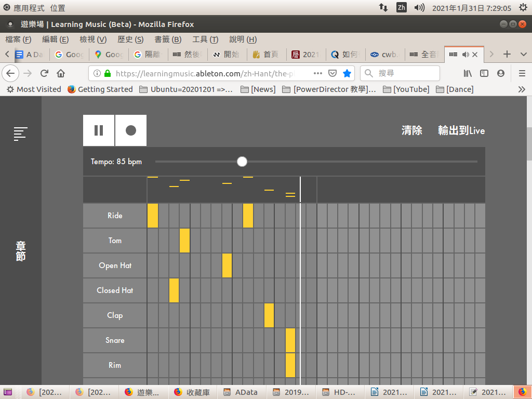Toggle off the first Ride step
Image resolution: width=532 pixels, height=399 pixels.
(x=153, y=216)
